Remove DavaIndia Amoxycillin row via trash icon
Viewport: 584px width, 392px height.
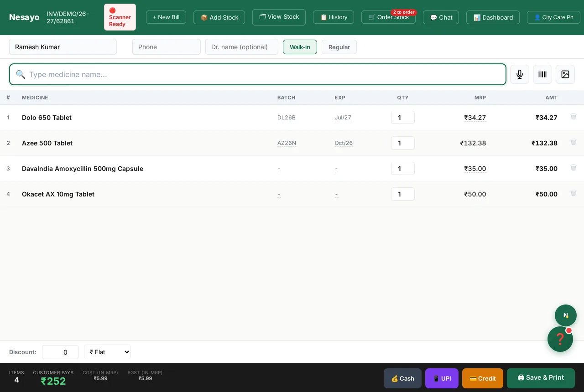point(574,168)
